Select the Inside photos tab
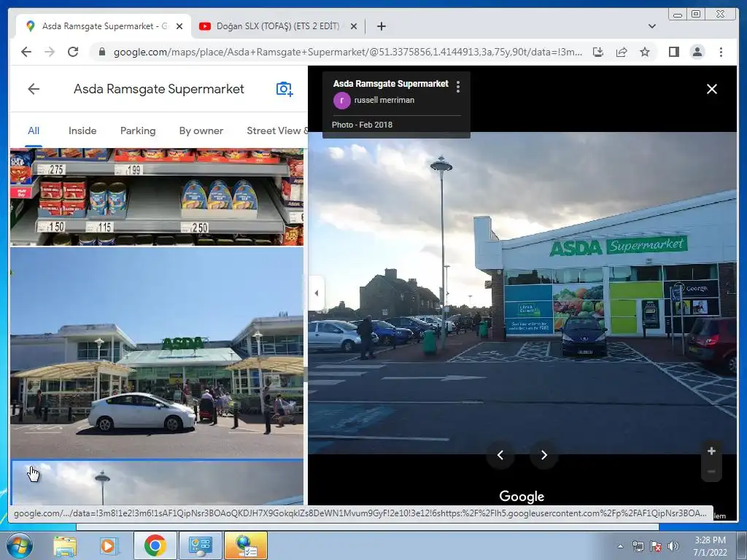747x560 pixels. pos(82,131)
